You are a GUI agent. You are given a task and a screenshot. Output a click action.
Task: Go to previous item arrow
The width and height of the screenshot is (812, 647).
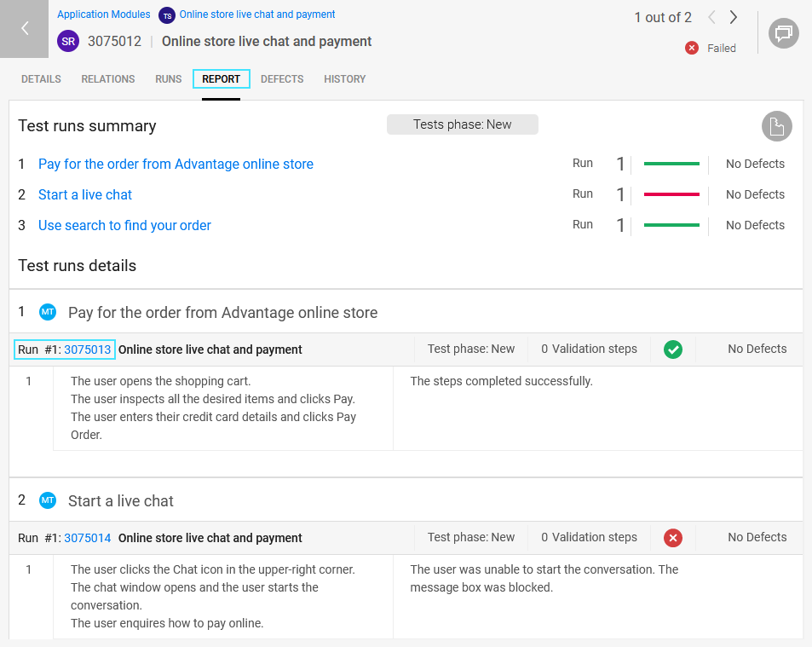click(711, 18)
